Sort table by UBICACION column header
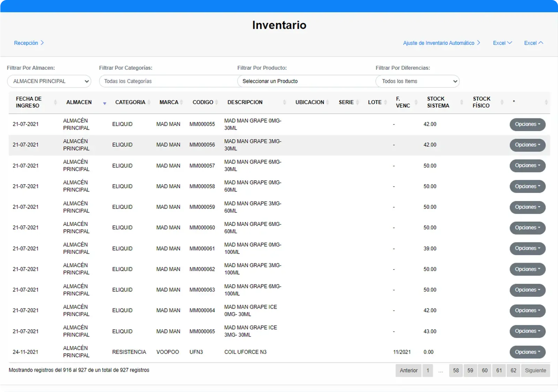 pyautogui.click(x=309, y=102)
